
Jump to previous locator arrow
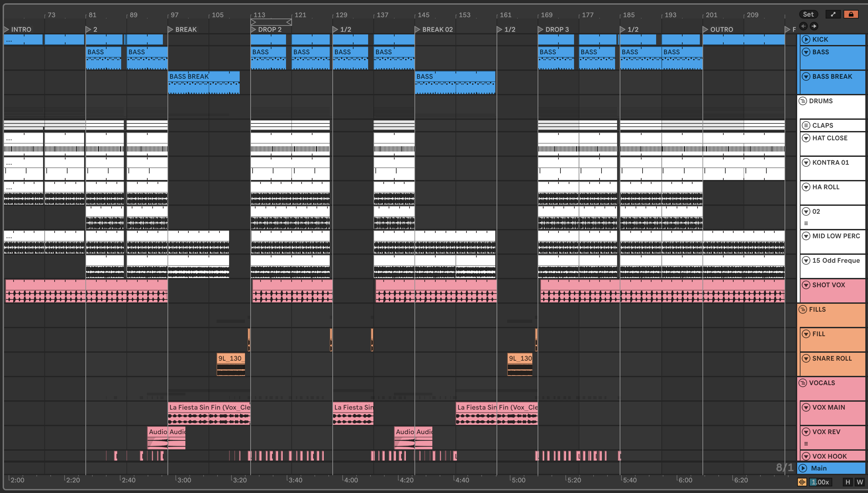[x=803, y=26]
